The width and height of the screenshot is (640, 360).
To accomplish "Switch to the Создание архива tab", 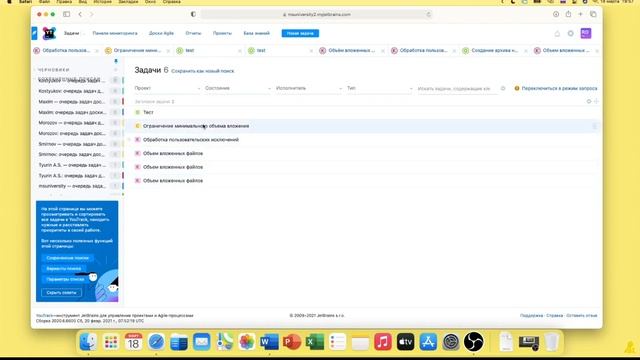I will tap(494, 51).
